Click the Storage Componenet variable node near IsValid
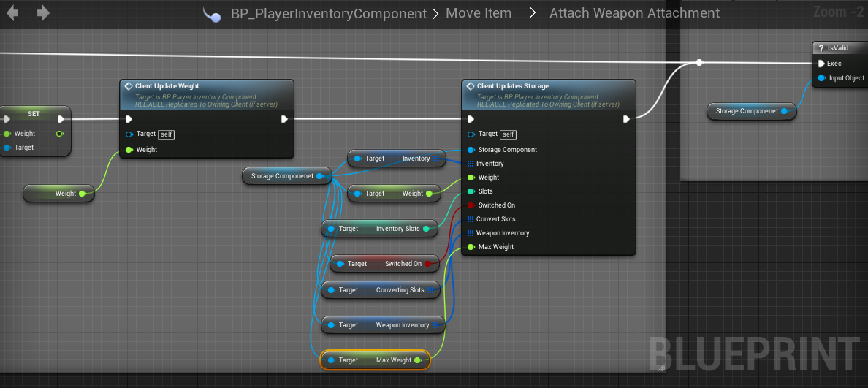Viewport: 868px width, 388px height. pyautogui.click(x=747, y=111)
